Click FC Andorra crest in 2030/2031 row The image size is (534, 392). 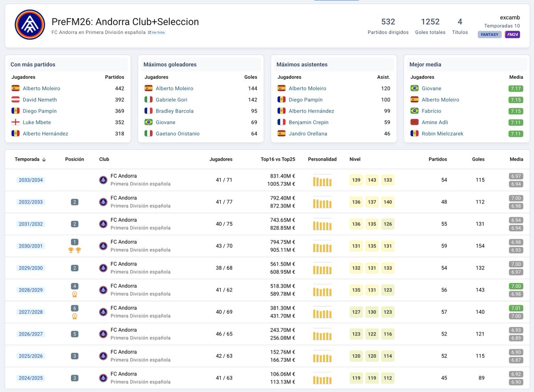pos(103,246)
